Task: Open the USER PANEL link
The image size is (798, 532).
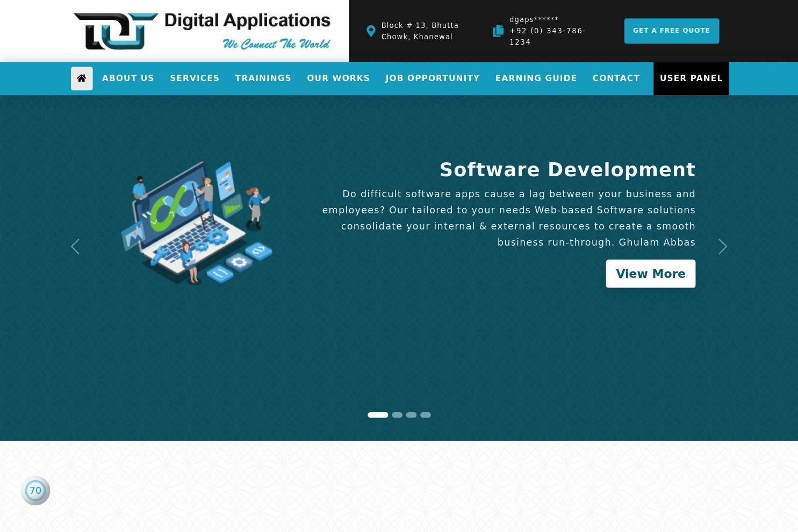Action: (x=691, y=78)
